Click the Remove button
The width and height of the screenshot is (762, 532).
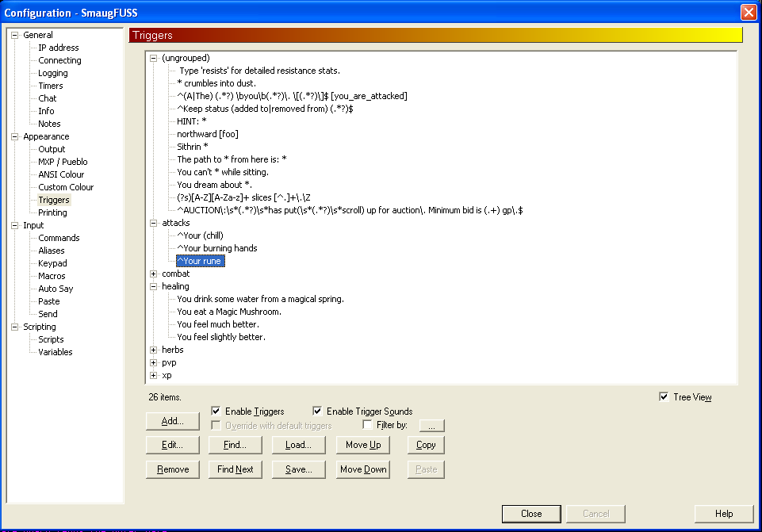pos(173,469)
